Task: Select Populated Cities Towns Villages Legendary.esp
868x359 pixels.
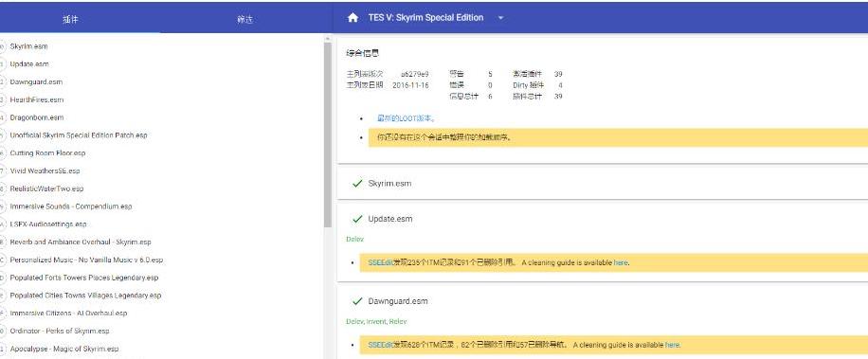Action: click(x=85, y=296)
